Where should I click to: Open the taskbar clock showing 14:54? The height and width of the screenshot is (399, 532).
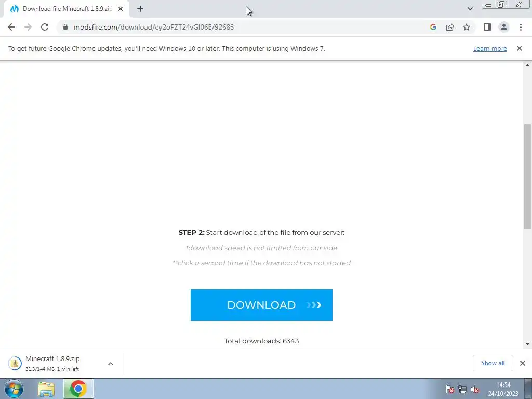coord(503,389)
